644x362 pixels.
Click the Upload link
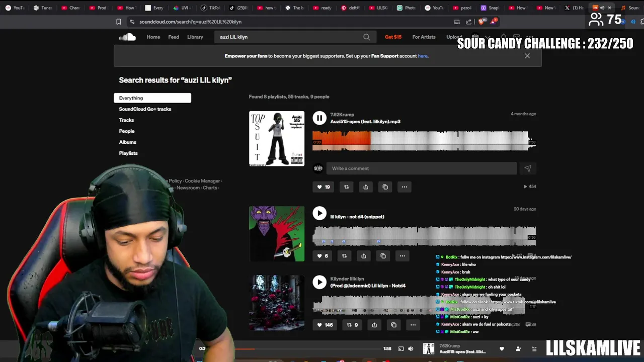454,37
